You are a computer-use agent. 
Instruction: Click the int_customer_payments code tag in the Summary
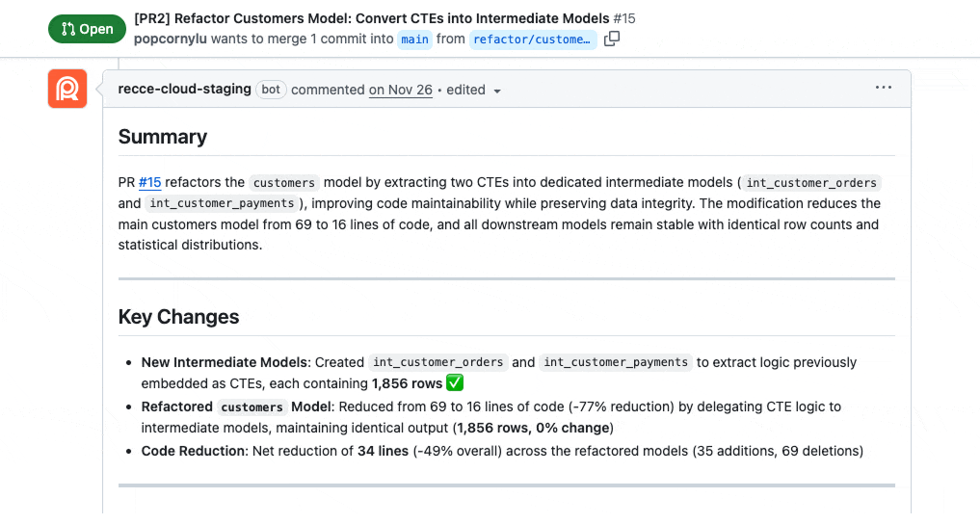(221, 203)
